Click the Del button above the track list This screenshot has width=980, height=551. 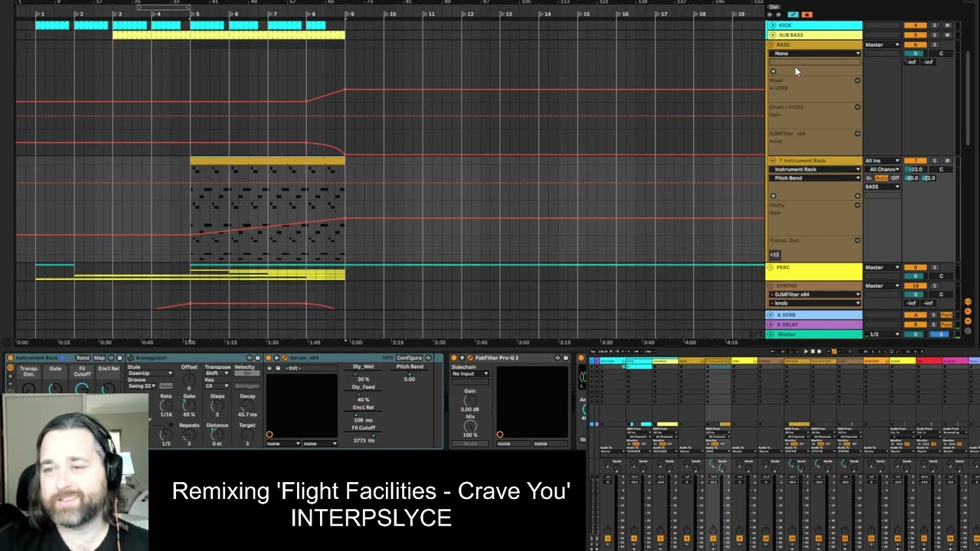pyautogui.click(x=774, y=7)
